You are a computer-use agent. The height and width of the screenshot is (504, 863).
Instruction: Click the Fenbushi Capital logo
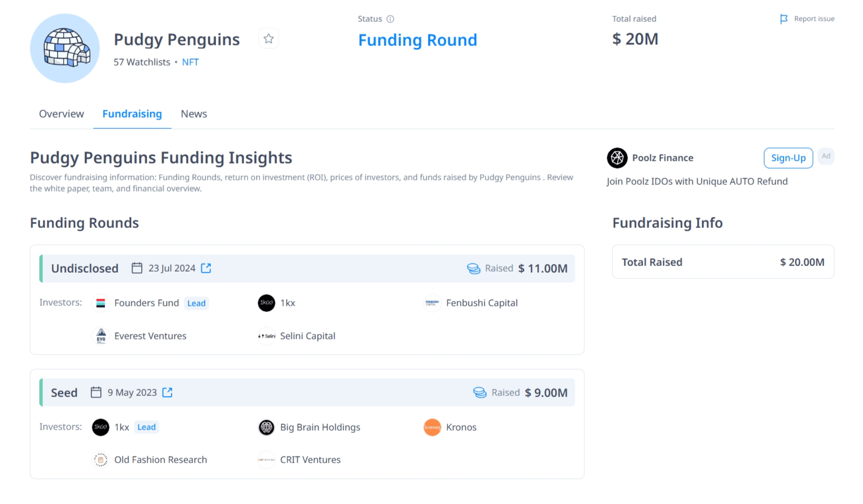(x=432, y=303)
